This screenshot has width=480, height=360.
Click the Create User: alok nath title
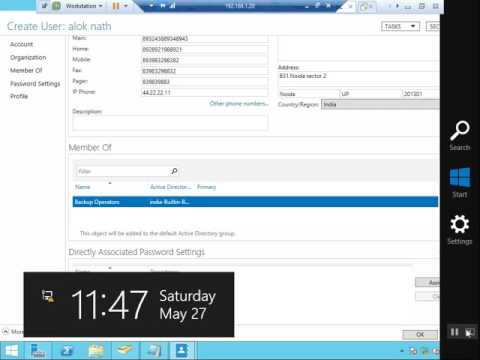(x=59, y=26)
